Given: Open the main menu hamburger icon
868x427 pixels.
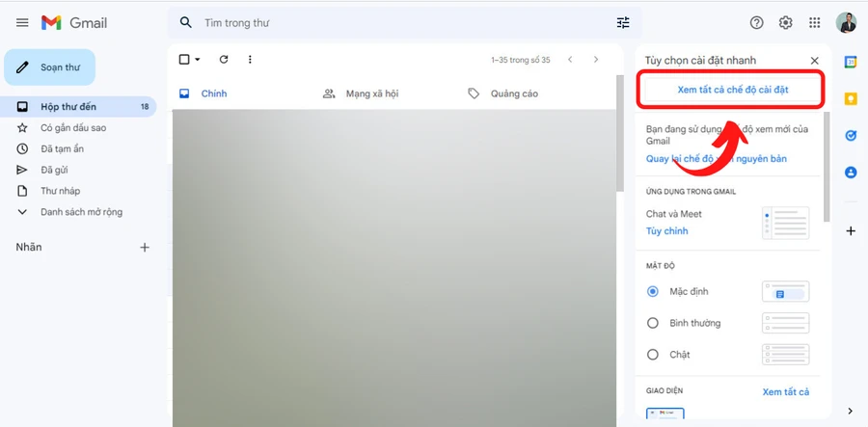Looking at the screenshot, I should coord(22,23).
